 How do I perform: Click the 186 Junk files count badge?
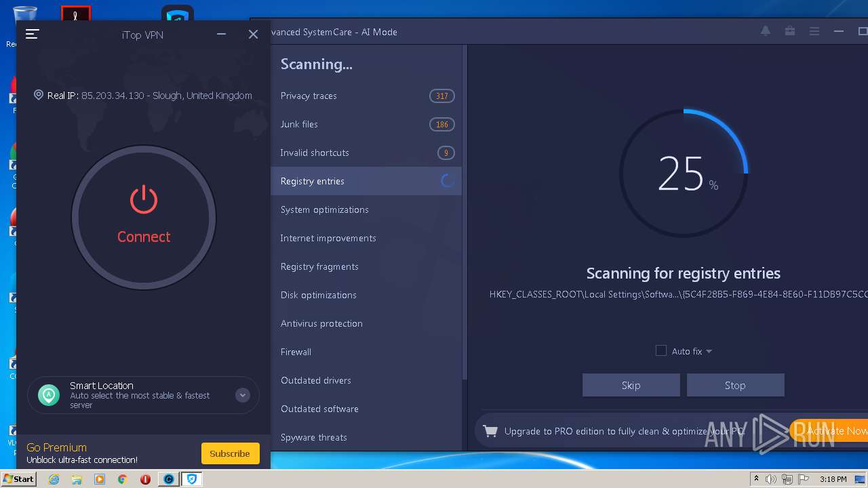442,124
